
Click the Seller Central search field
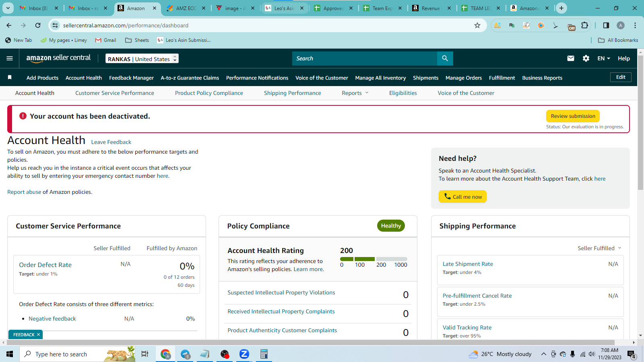tap(365, 58)
